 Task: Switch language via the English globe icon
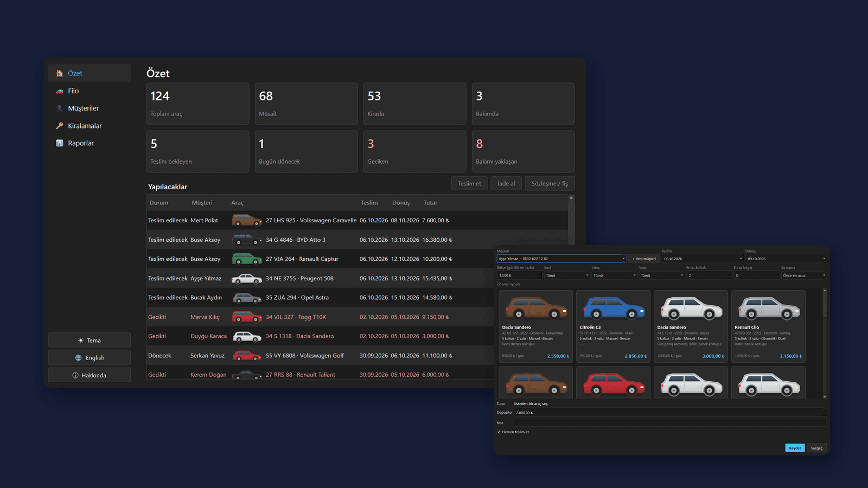click(x=79, y=358)
